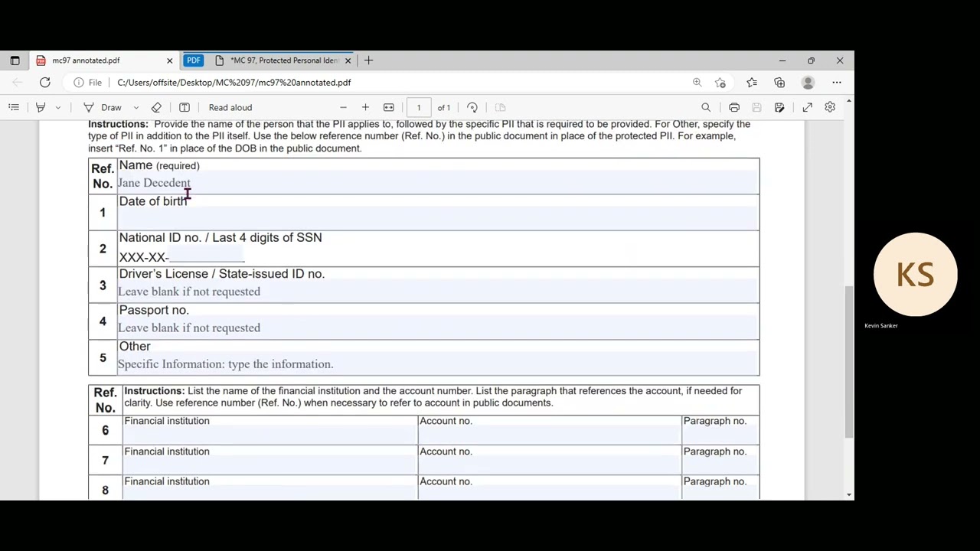Select the Highlight tool
The width and height of the screenshot is (980, 551).
(x=41, y=108)
